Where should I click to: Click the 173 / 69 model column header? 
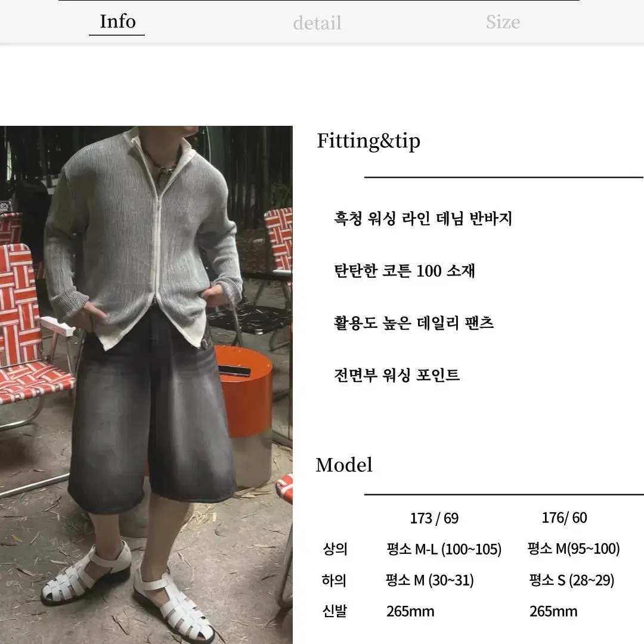coord(434,518)
